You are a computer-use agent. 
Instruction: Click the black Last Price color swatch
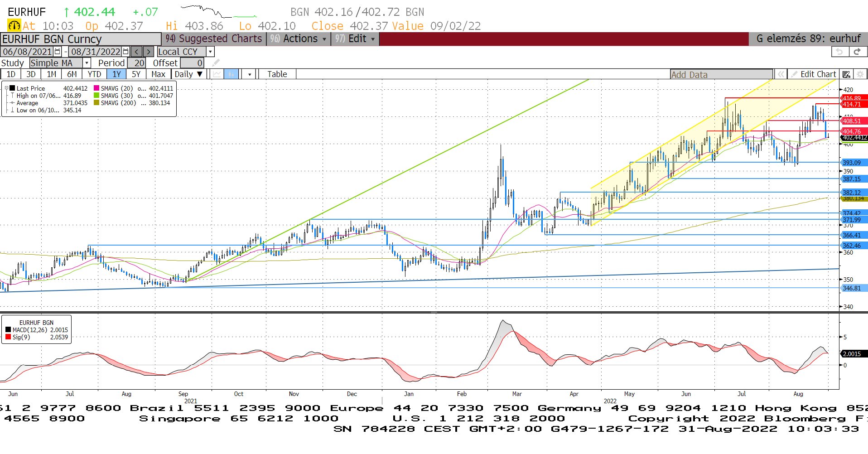tap(12, 88)
